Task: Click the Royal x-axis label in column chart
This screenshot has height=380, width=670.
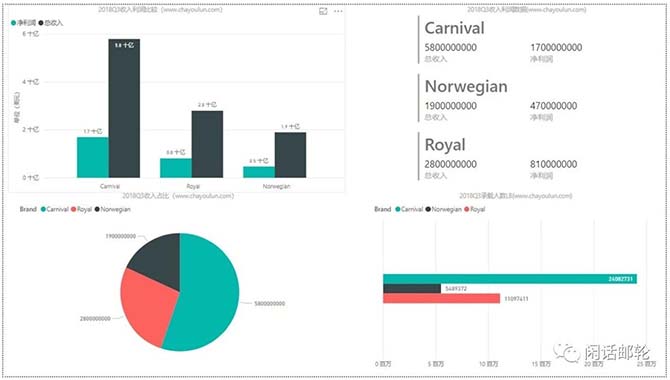Action: pos(193,186)
